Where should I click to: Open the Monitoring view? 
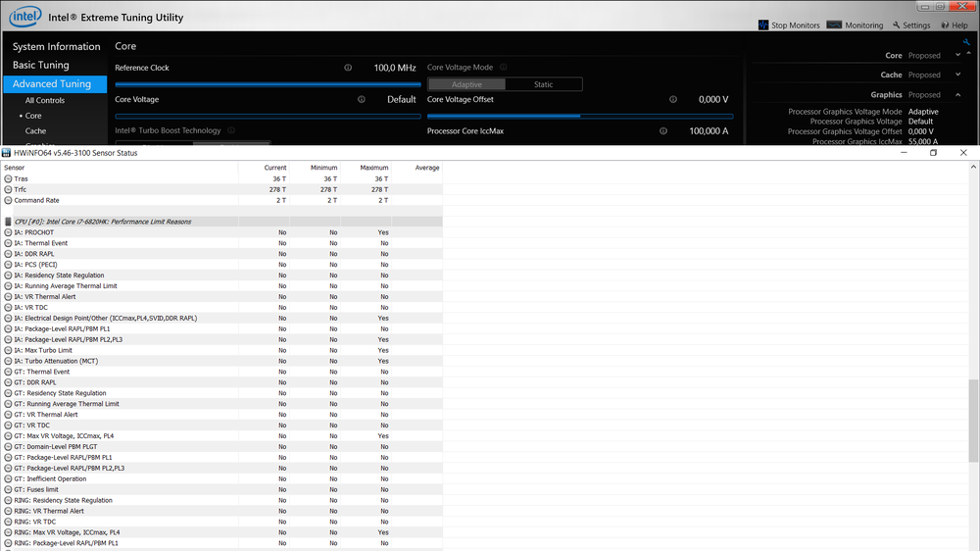856,25
